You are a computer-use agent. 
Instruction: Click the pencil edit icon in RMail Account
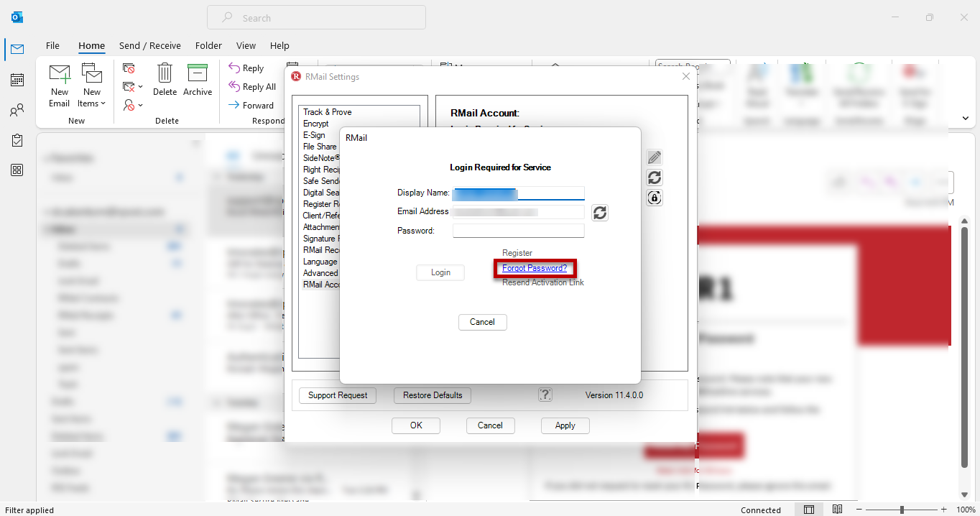pyautogui.click(x=654, y=157)
